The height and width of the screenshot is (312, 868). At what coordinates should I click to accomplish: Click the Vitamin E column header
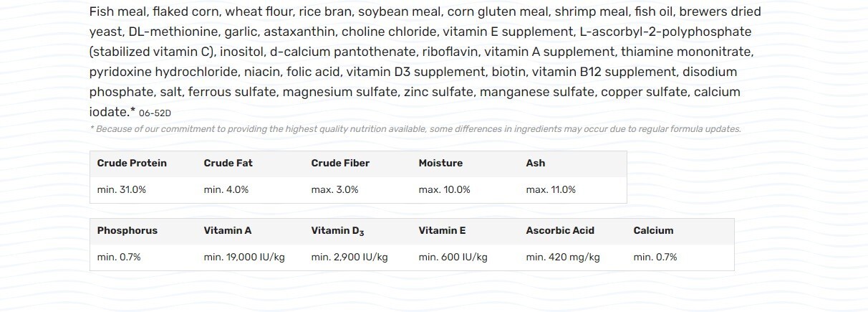(442, 230)
